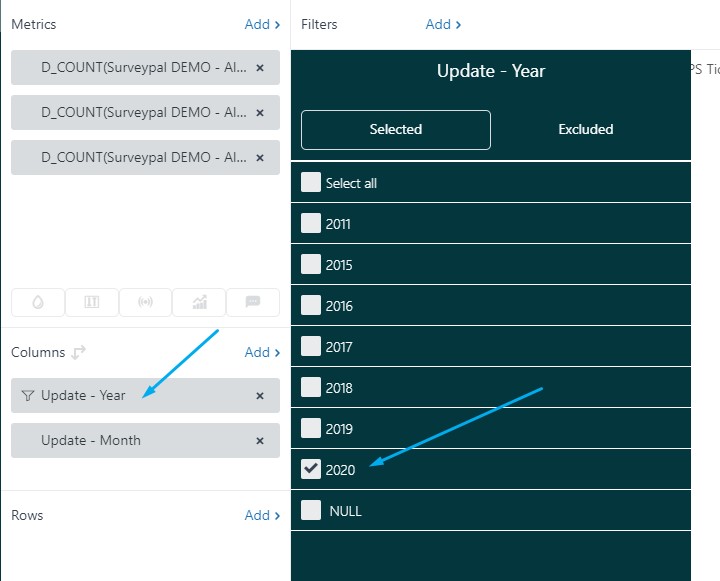
Task: Open the trend chart icon
Action: [x=199, y=302]
